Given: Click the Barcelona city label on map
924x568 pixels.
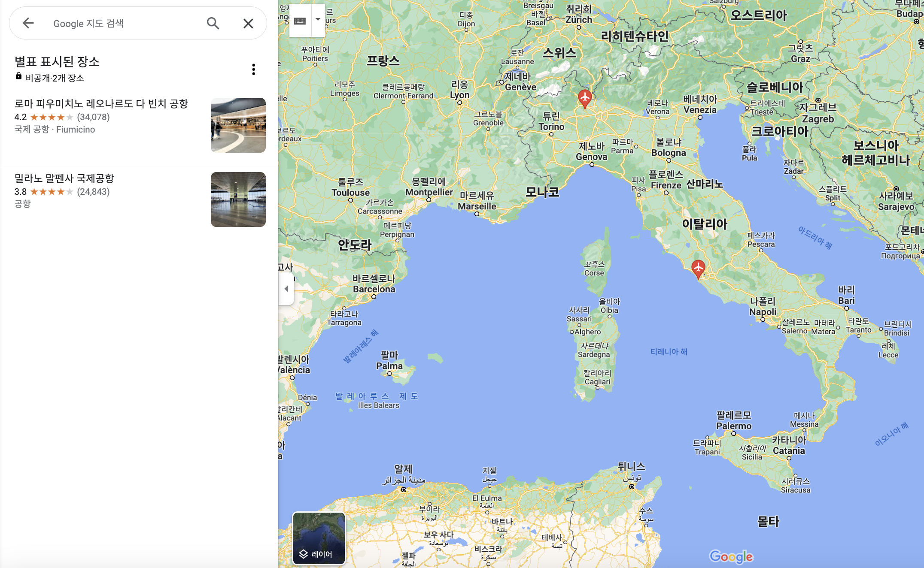Looking at the screenshot, I should pyautogui.click(x=374, y=289).
